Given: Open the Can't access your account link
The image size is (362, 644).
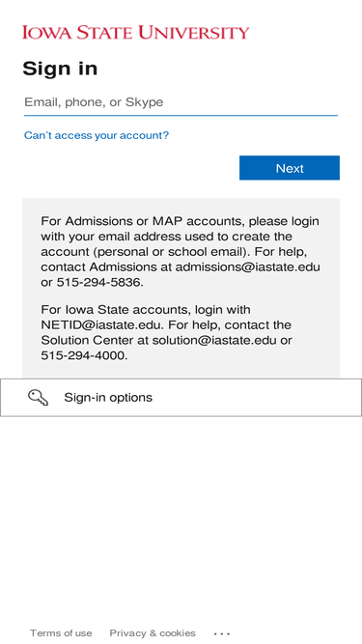Looking at the screenshot, I should (x=97, y=135).
